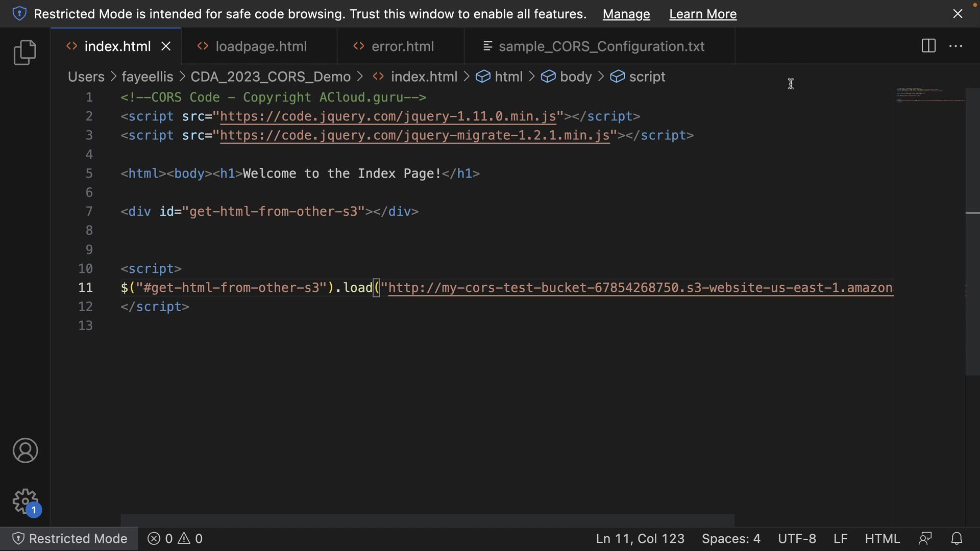
Task: Expand the body breadcrumb segment
Action: tap(575, 77)
